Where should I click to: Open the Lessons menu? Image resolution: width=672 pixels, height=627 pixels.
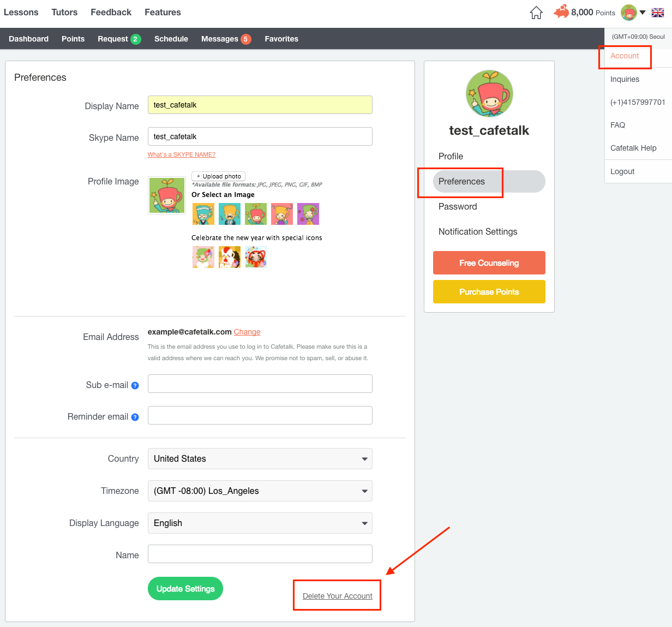coord(21,12)
